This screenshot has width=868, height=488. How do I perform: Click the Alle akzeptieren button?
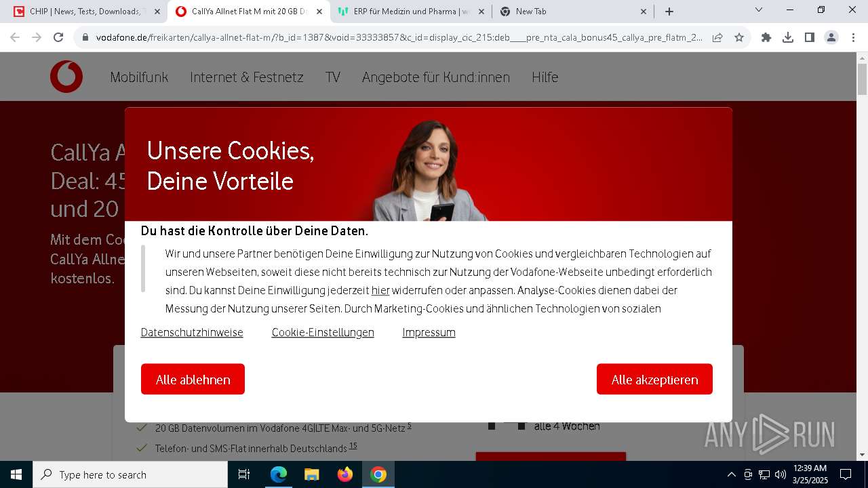pyautogui.click(x=654, y=379)
